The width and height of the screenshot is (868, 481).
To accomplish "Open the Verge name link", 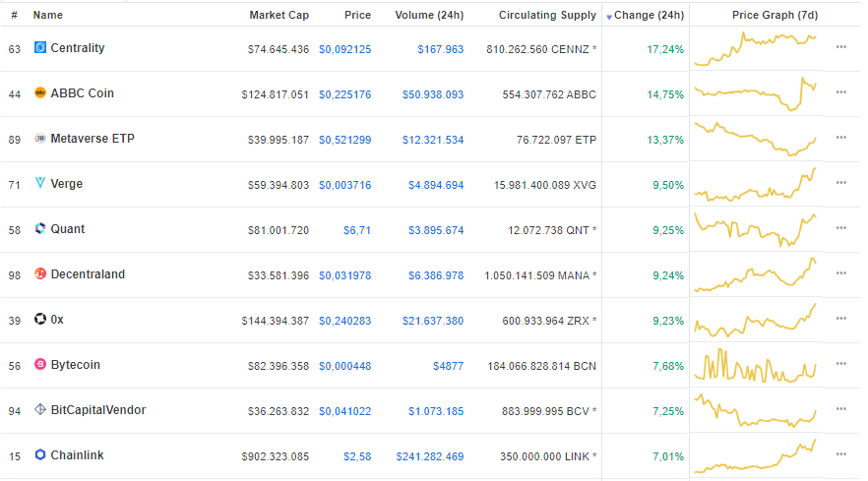I will tap(67, 184).
